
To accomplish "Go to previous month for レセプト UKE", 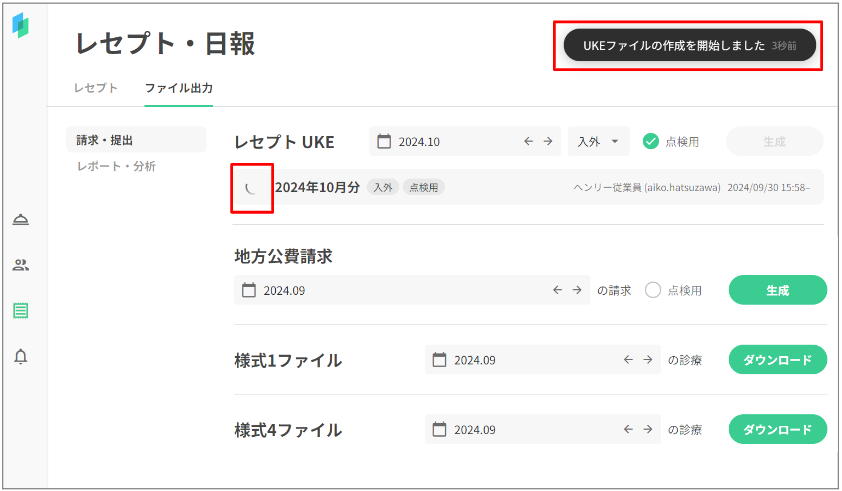I will click(528, 142).
